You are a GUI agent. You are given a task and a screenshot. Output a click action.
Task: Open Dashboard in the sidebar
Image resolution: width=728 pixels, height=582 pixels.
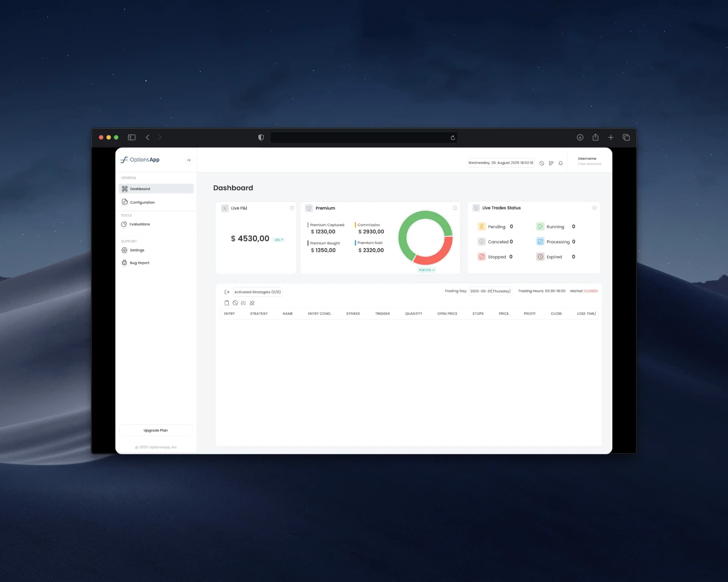(156, 189)
